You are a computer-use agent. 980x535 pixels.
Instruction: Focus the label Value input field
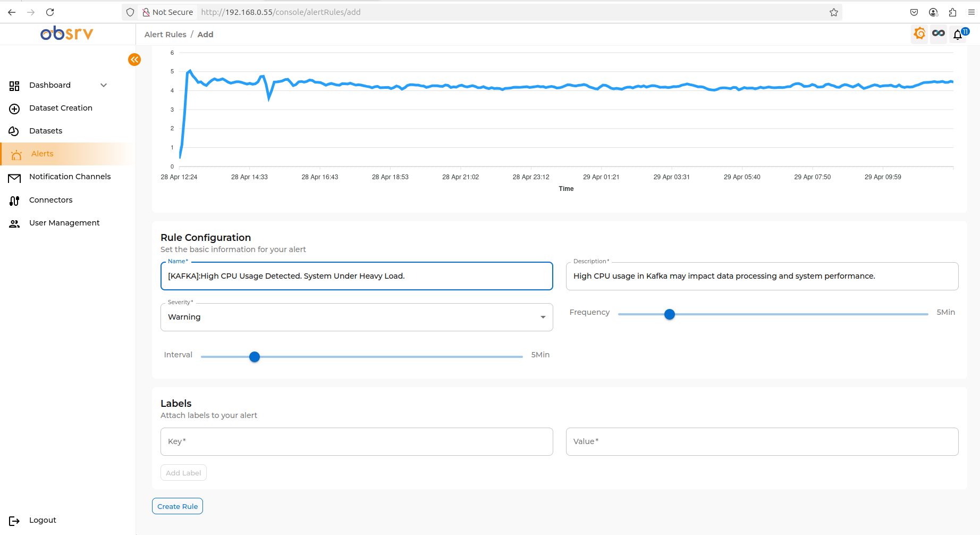[x=762, y=441]
